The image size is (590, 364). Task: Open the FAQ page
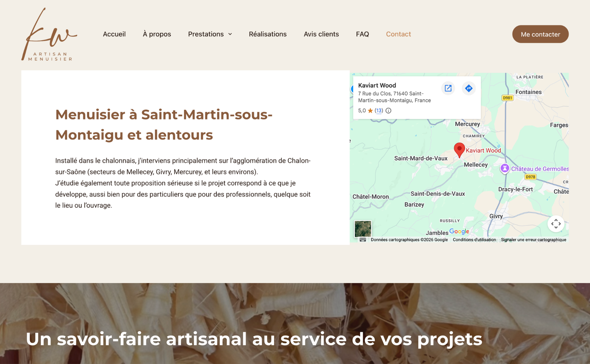(362, 34)
